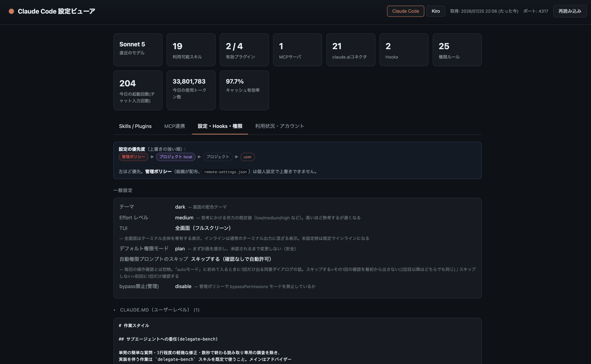The height and width of the screenshot is (364, 591).
Task: Click the 管理ポリシー priority badge
Action: pyautogui.click(x=133, y=157)
